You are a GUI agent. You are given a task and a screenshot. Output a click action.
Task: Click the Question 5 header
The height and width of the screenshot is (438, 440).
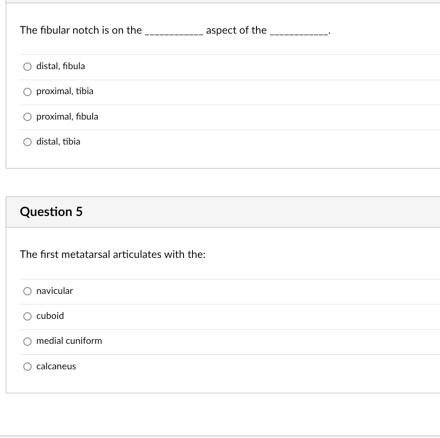pyautogui.click(x=51, y=212)
